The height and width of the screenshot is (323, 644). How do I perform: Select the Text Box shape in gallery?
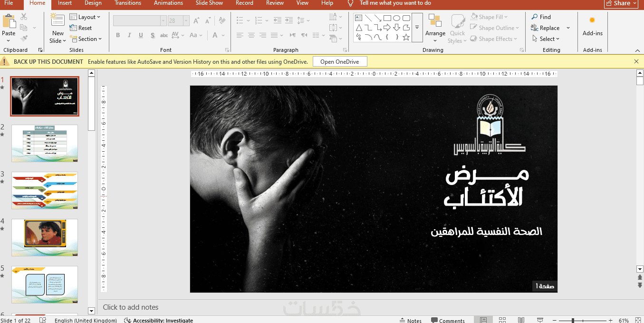pos(359,18)
